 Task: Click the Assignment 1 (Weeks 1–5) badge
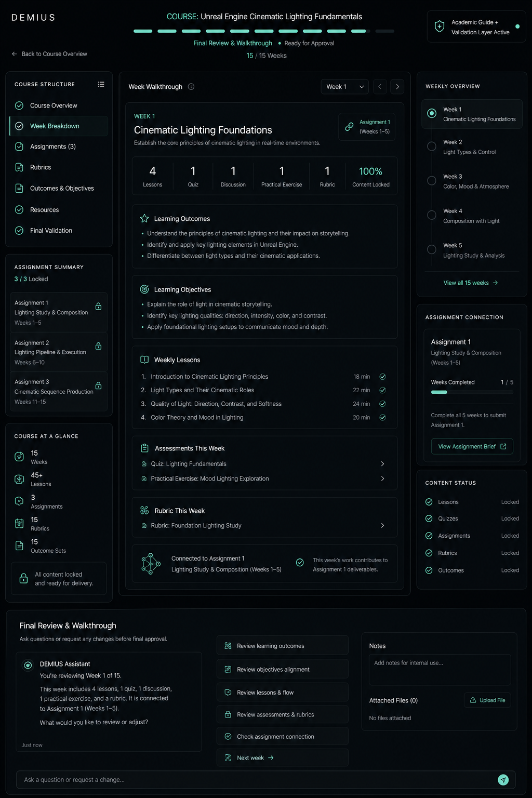(x=367, y=127)
